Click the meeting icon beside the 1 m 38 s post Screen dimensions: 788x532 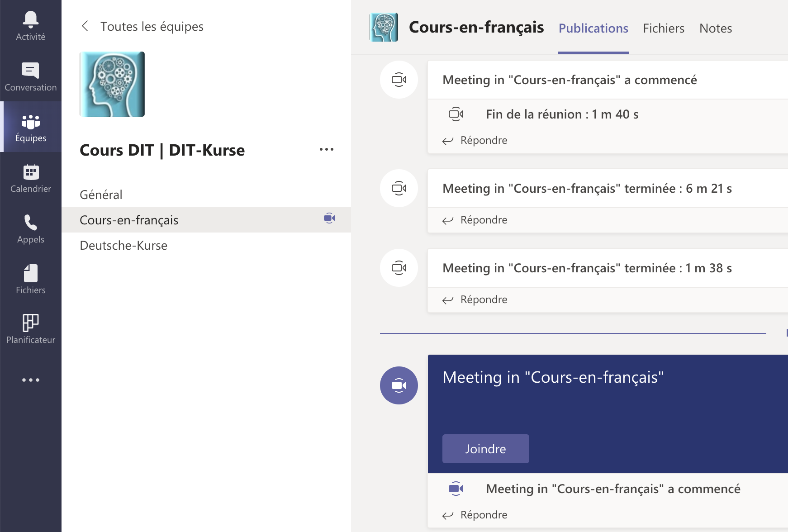pos(399,268)
